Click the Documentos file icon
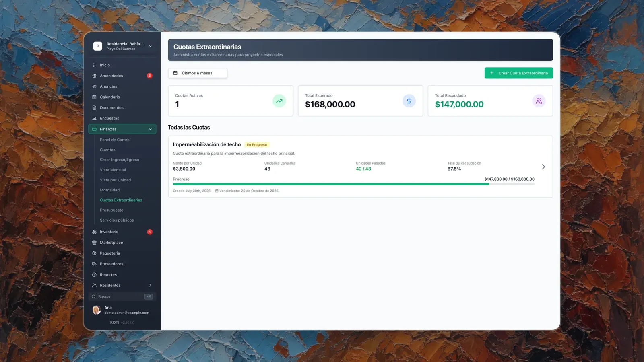The height and width of the screenshot is (362, 644). point(94,108)
